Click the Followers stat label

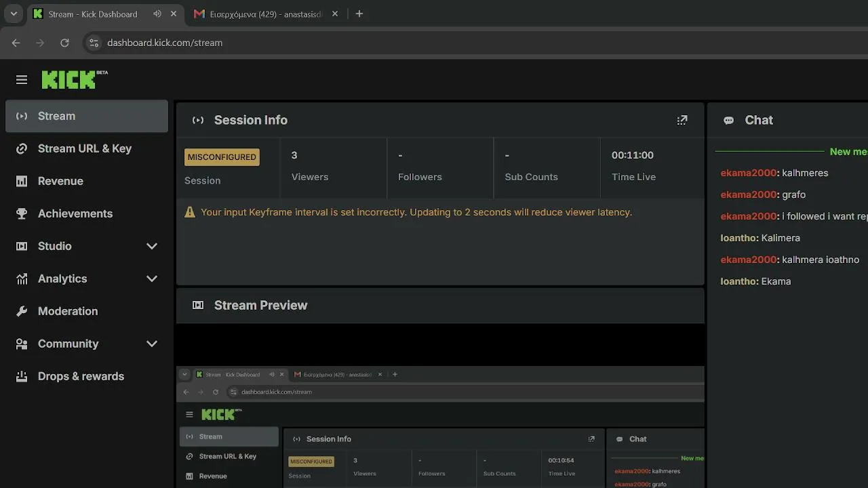pos(420,177)
